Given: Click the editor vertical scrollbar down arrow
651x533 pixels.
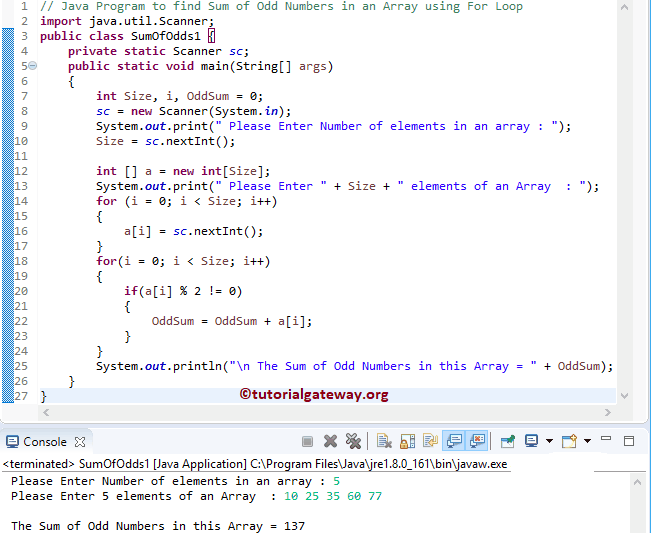Looking at the screenshot, I should 624,396.
